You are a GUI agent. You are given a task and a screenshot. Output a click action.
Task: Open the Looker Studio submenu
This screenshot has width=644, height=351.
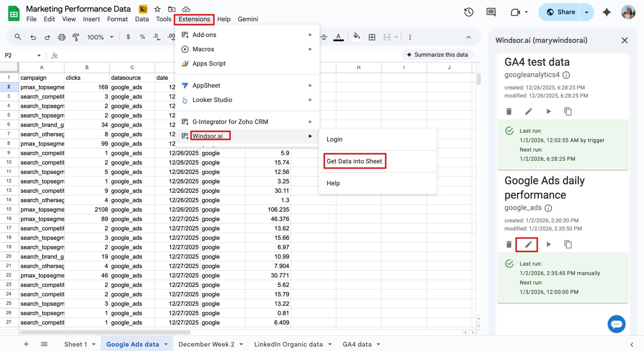(x=247, y=100)
